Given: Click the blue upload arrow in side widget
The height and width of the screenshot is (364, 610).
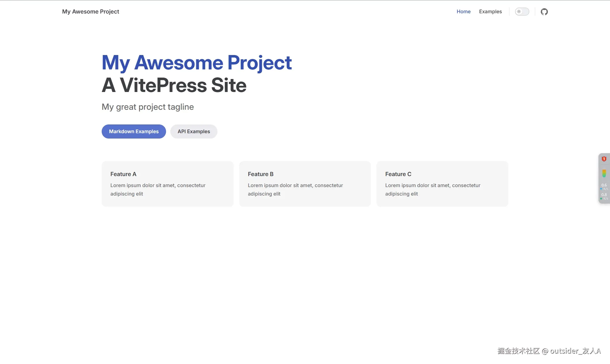Looking at the screenshot, I should pyautogui.click(x=601, y=188).
